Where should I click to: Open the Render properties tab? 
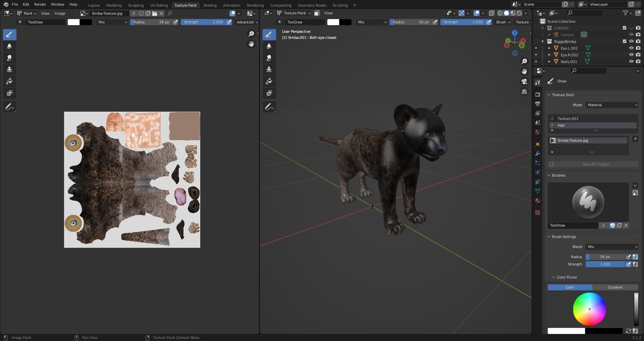tap(538, 95)
